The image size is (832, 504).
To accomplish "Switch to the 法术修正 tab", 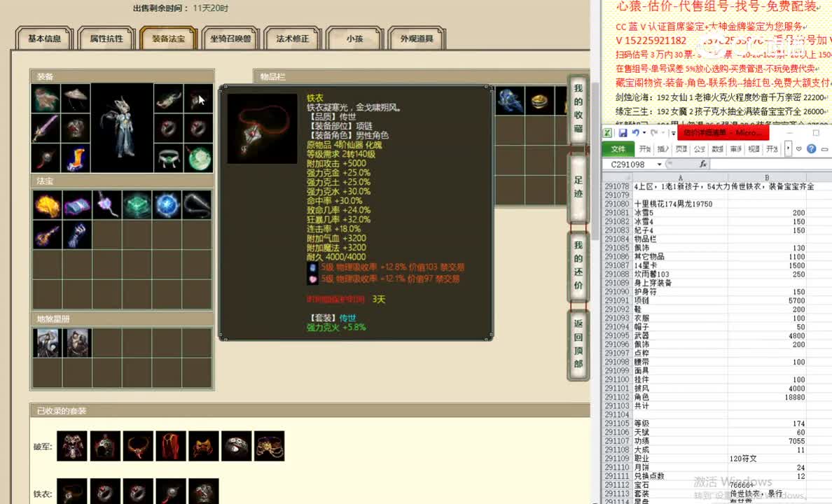I will click(292, 38).
